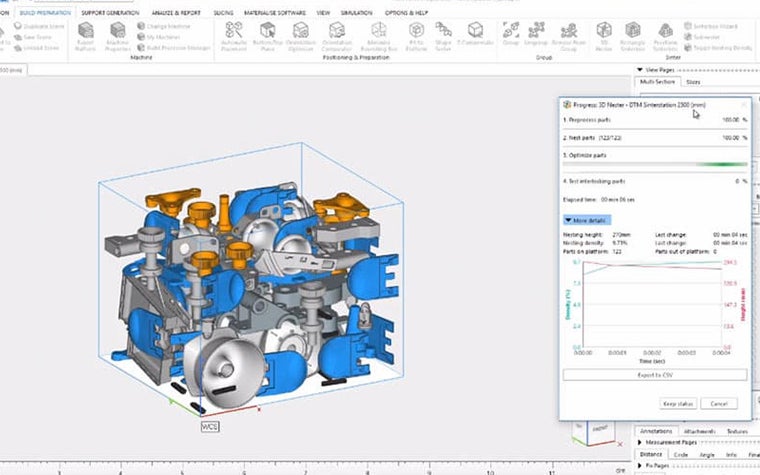Open the Rectangle Sinterbox tool

point(633,36)
